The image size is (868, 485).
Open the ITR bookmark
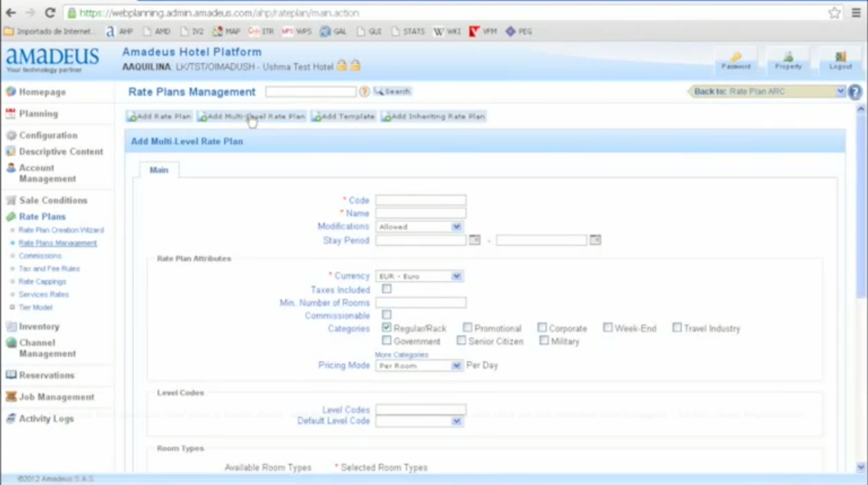[261, 31]
